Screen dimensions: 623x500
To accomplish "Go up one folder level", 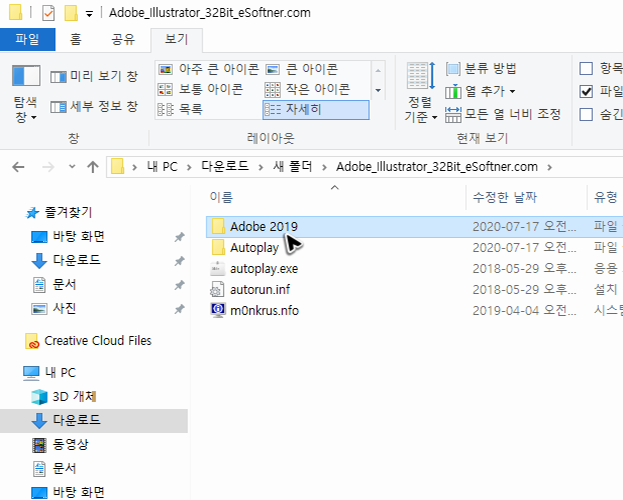I will point(93,167).
